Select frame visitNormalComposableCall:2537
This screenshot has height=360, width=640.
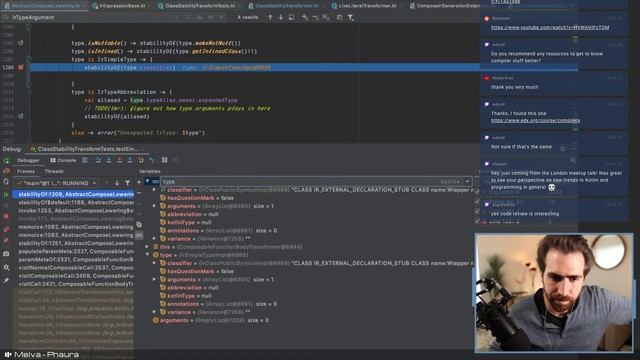(73, 268)
